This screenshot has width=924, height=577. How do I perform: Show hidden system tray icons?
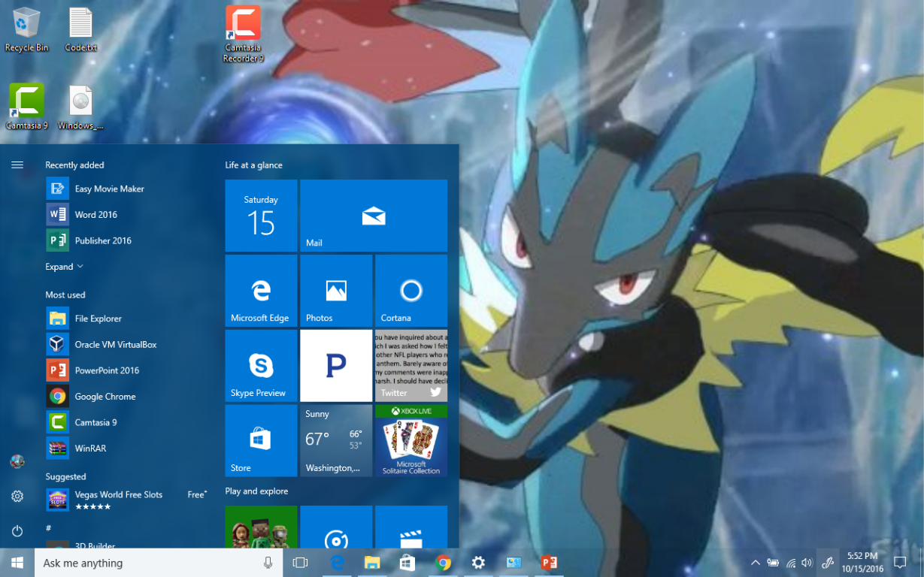pyautogui.click(x=755, y=563)
